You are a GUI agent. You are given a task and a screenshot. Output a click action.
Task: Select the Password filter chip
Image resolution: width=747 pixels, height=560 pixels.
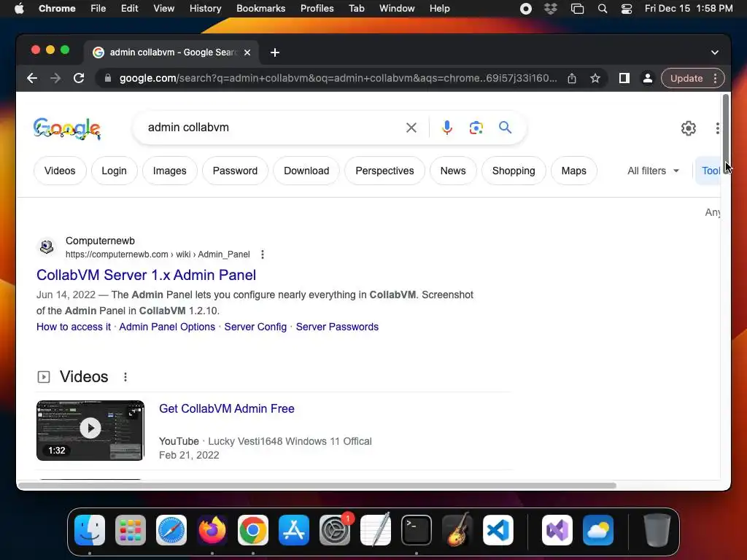click(236, 171)
